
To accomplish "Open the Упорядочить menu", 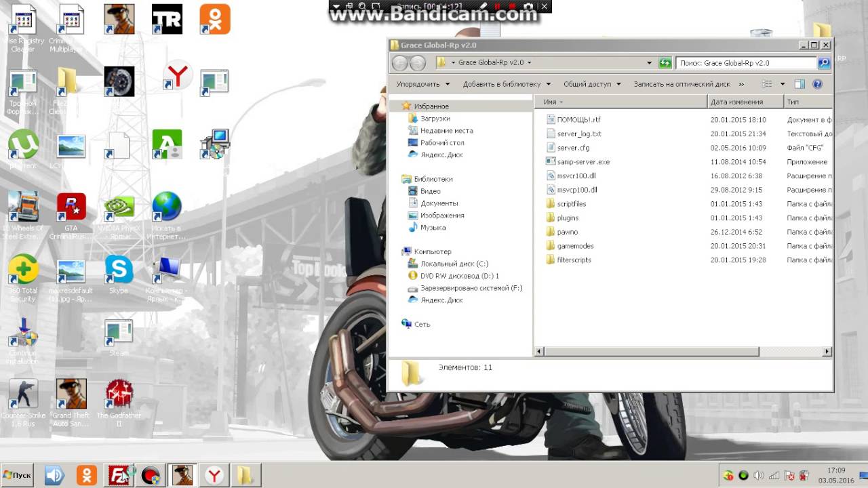I will coord(423,84).
